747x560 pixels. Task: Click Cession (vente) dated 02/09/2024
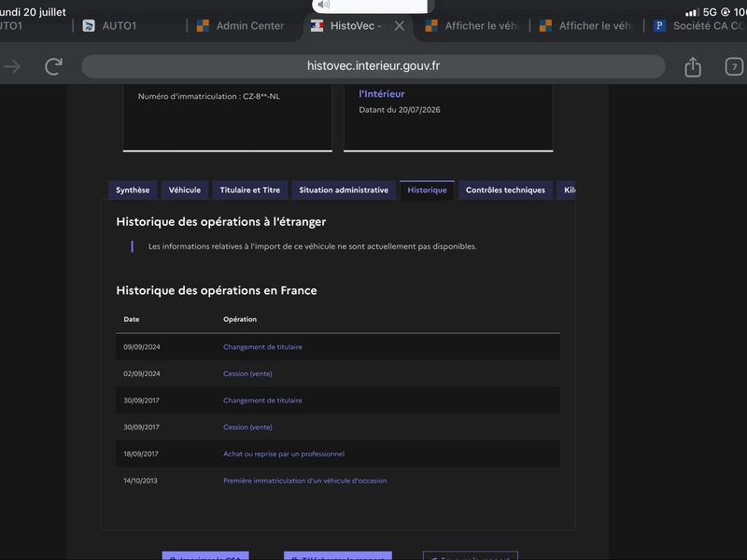(x=247, y=374)
